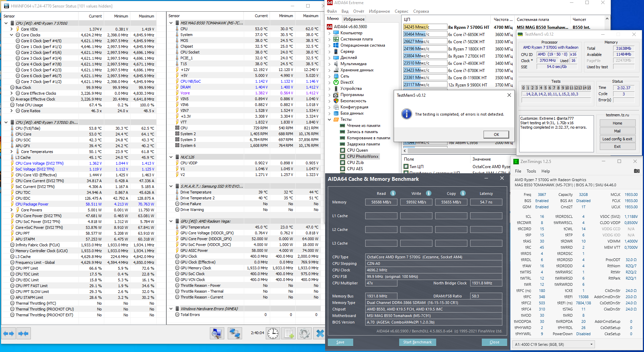
Task: Click Start Benchmark in AIDA64 Cache & Memory
Action: [417, 342]
